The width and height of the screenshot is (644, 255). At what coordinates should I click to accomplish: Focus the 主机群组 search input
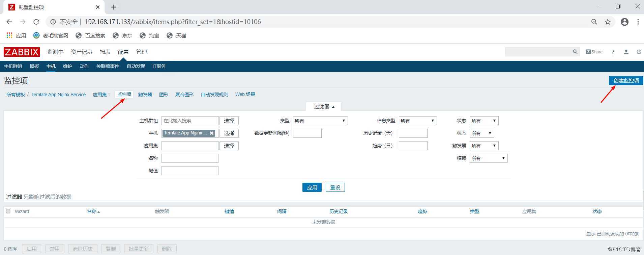190,121
